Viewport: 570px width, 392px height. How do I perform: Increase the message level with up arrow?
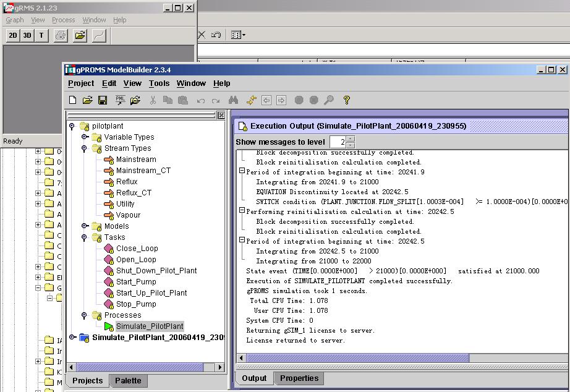coord(351,138)
